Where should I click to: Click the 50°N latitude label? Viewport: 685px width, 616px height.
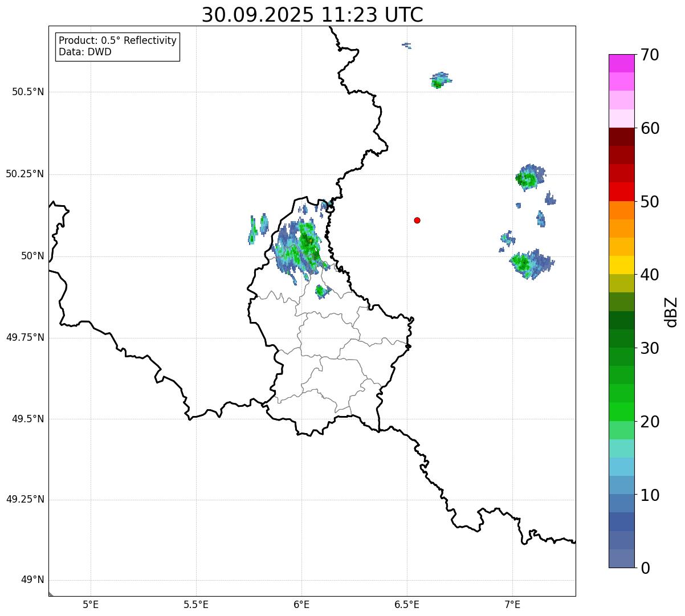pos(32,256)
